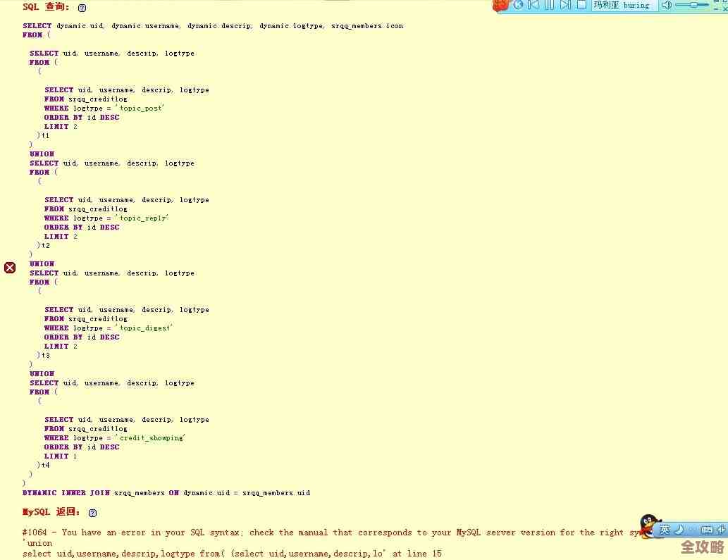Mute the player with the speaker icon

coord(667,5)
